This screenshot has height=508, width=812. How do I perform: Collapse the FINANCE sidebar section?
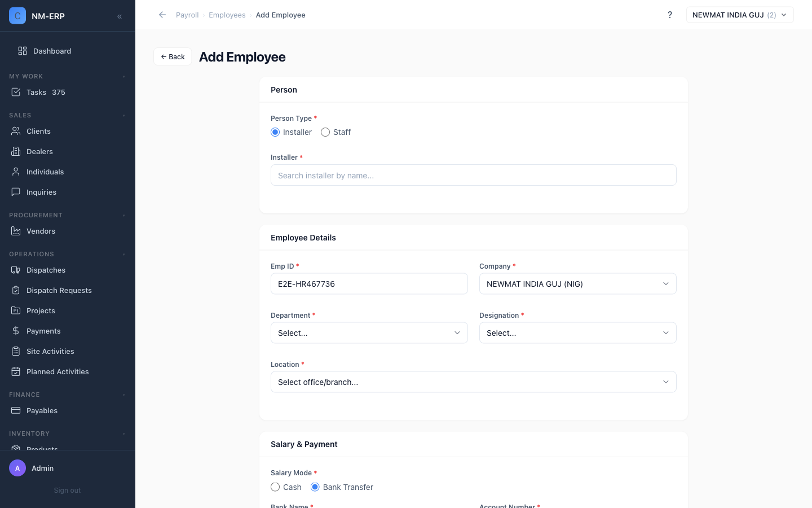tap(123, 395)
